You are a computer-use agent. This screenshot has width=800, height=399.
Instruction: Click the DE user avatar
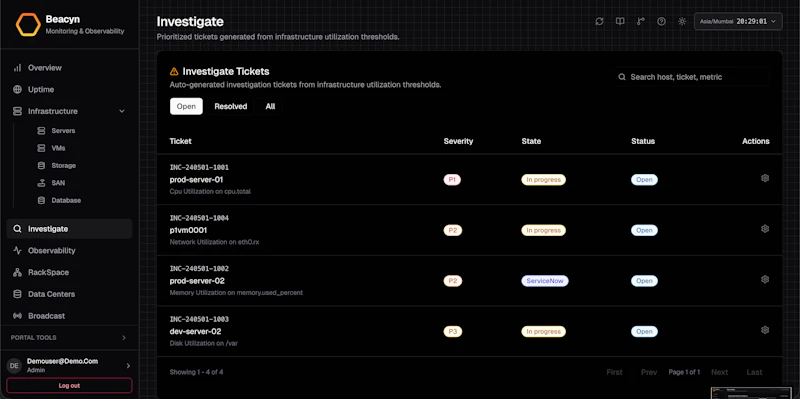point(14,365)
